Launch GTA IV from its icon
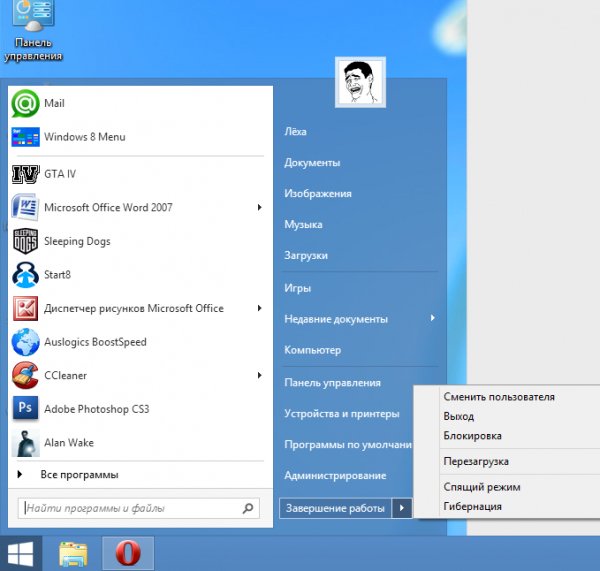This screenshot has height=571, width=600. click(25, 174)
